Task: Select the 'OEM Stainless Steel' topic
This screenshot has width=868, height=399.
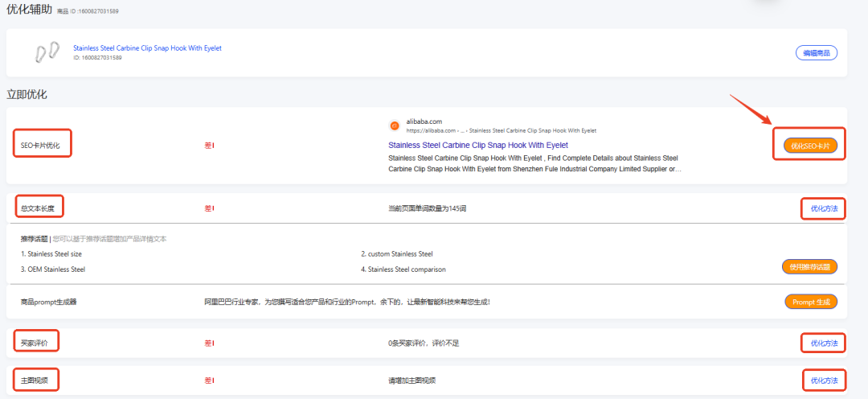Action: (53, 269)
